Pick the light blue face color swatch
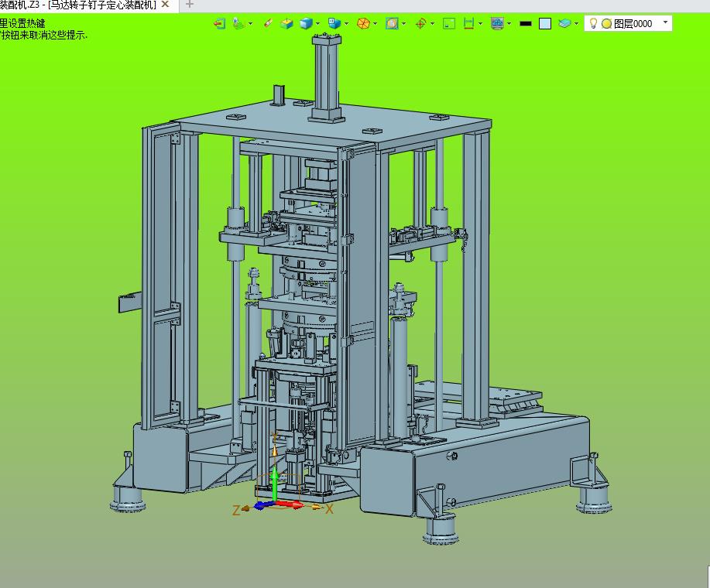 click(545, 23)
